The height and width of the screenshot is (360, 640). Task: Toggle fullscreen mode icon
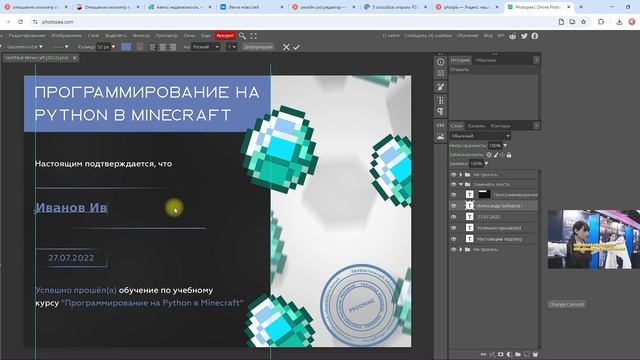253,36
